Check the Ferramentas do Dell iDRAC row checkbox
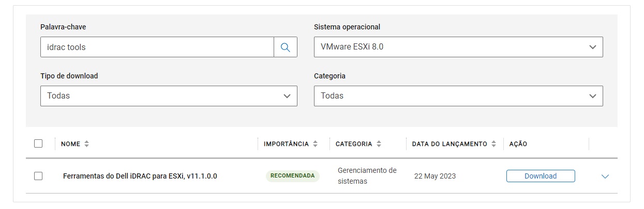The height and width of the screenshot is (209, 644). [x=38, y=176]
